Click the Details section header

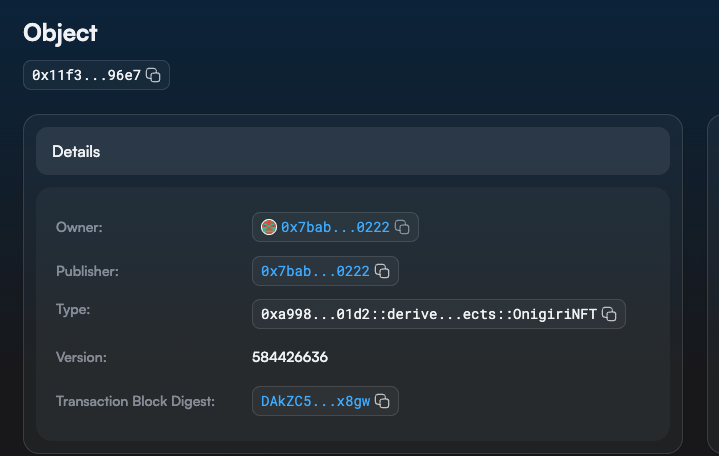click(353, 151)
